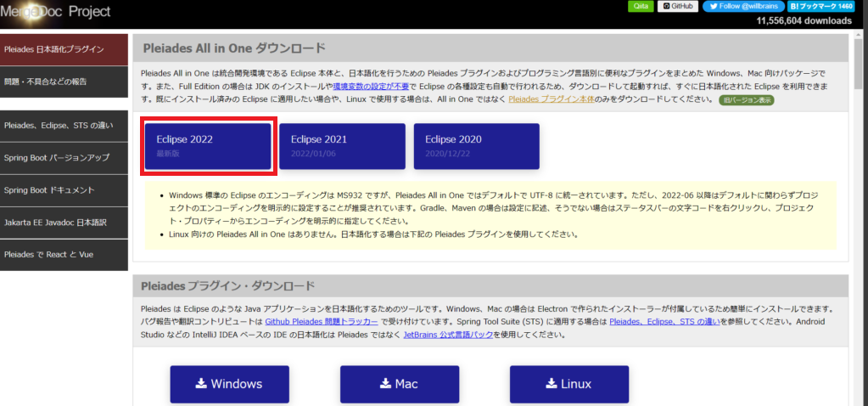Download the Mac Pleiades plugin
868x406 pixels.
pos(399,384)
